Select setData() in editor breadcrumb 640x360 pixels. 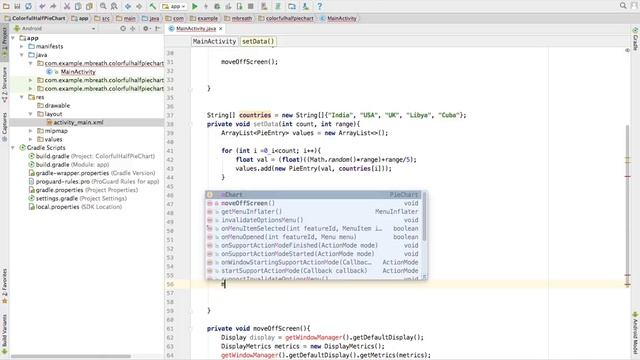pos(258,41)
